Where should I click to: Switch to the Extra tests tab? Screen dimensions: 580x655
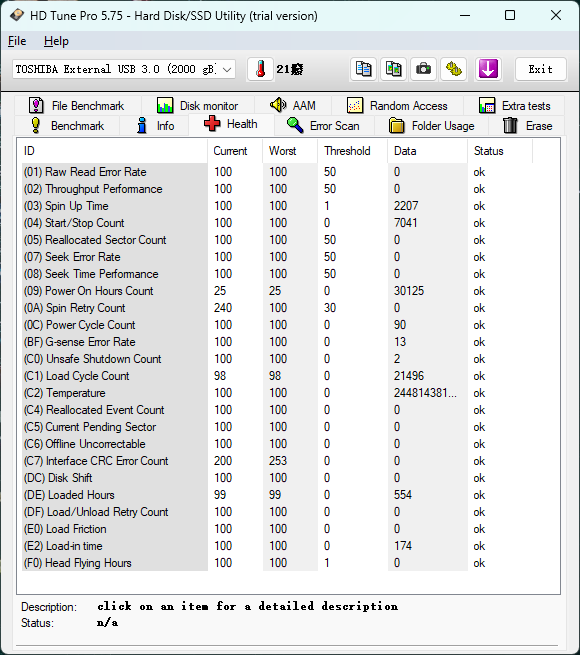(514, 106)
